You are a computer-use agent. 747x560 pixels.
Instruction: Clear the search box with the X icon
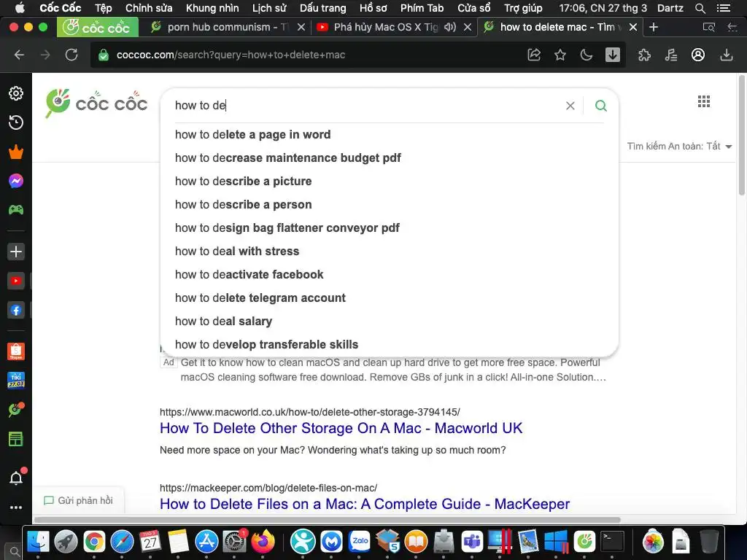point(570,106)
